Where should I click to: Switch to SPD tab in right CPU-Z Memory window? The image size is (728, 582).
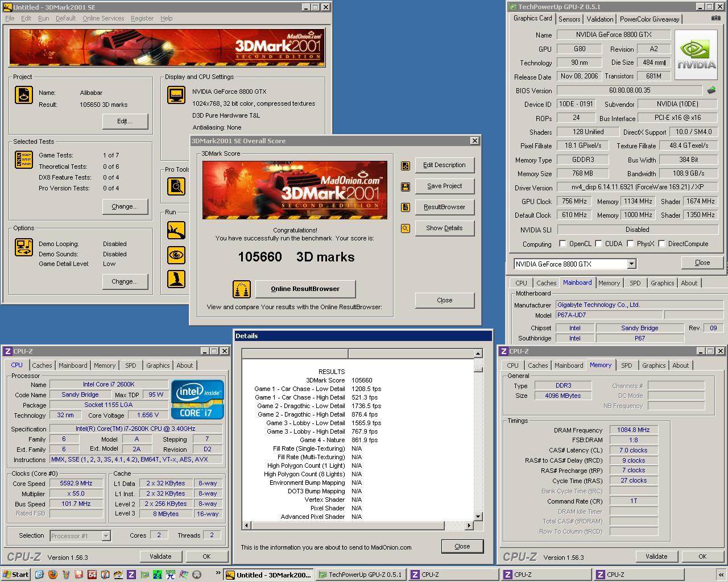tap(626, 365)
